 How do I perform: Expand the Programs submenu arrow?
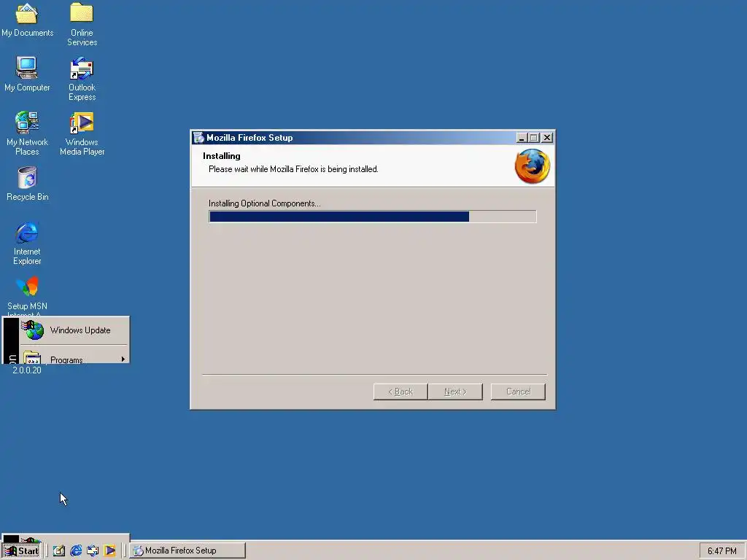coord(123,359)
